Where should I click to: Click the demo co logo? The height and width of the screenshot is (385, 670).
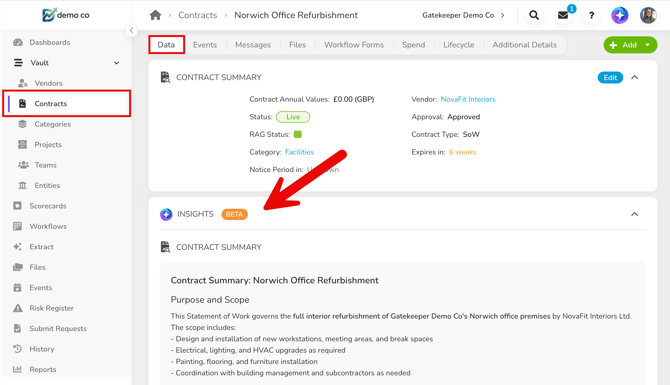(x=66, y=15)
